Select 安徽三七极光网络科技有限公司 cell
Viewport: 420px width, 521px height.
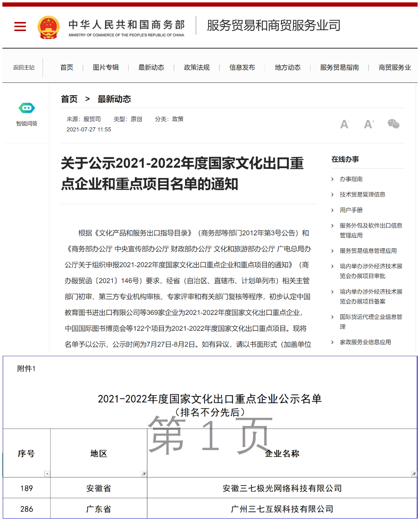[x=282, y=488]
